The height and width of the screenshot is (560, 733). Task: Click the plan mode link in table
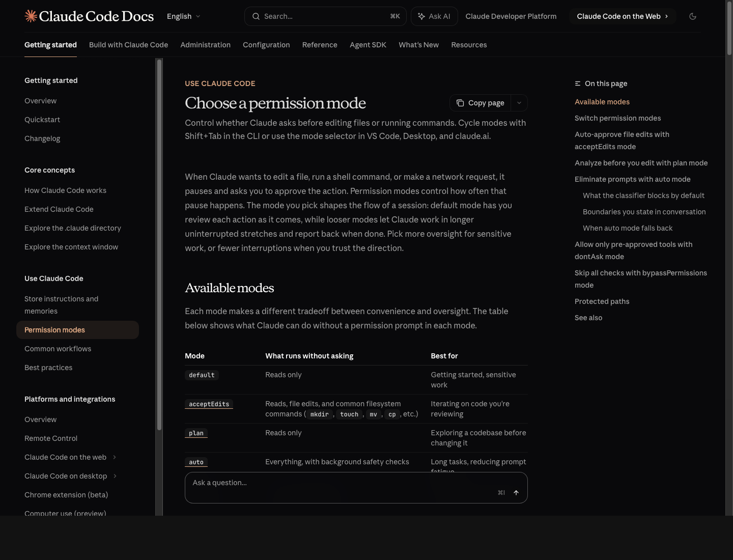(196, 433)
